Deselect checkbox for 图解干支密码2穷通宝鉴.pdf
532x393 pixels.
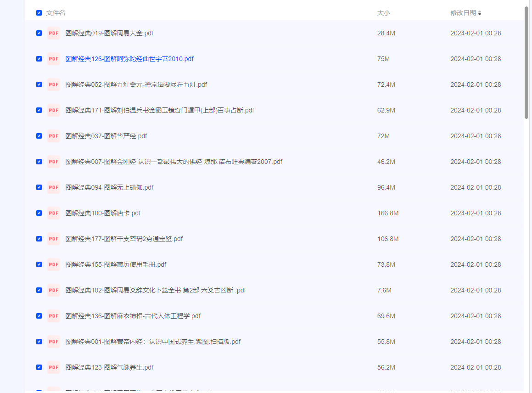pyautogui.click(x=39, y=239)
